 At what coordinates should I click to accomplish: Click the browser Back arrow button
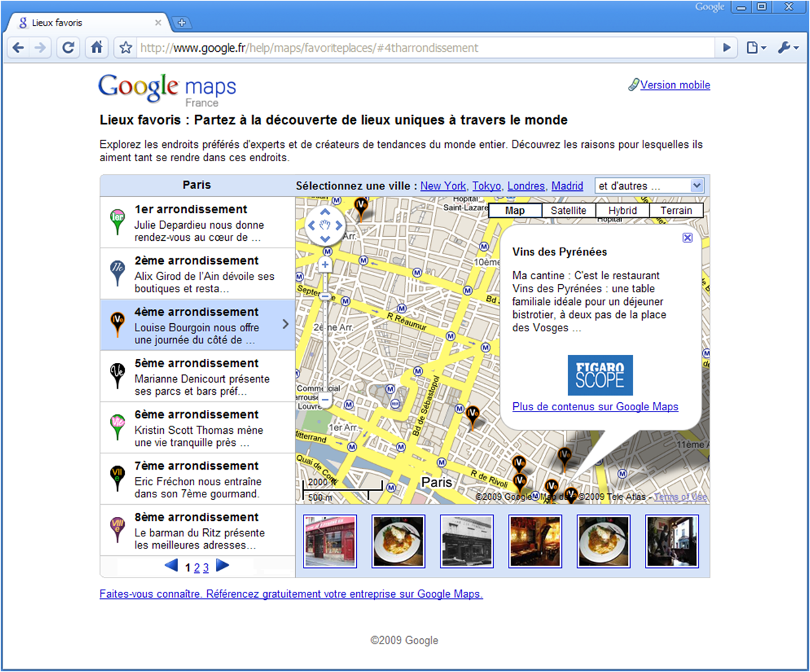click(18, 48)
